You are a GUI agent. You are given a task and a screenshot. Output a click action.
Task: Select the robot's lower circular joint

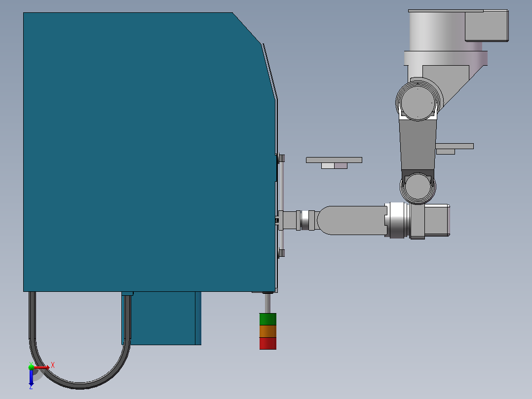[x=418, y=187]
